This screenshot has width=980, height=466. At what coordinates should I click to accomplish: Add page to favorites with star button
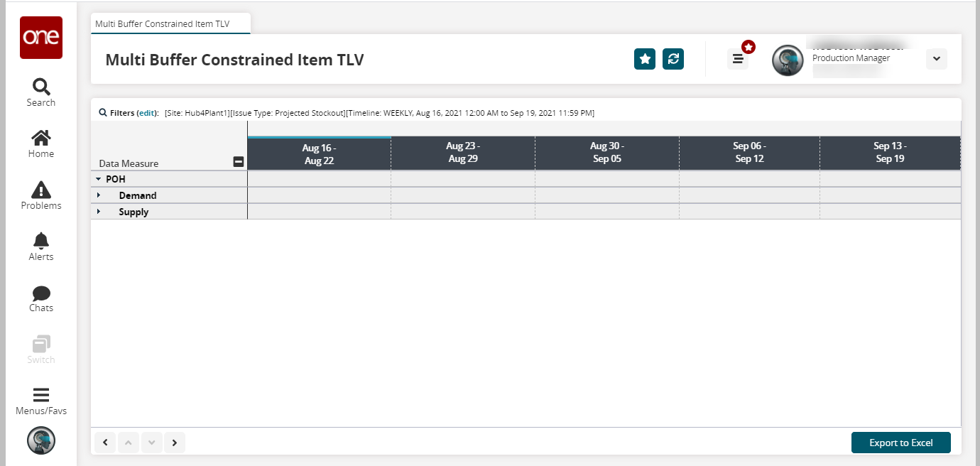(x=645, y=59)
